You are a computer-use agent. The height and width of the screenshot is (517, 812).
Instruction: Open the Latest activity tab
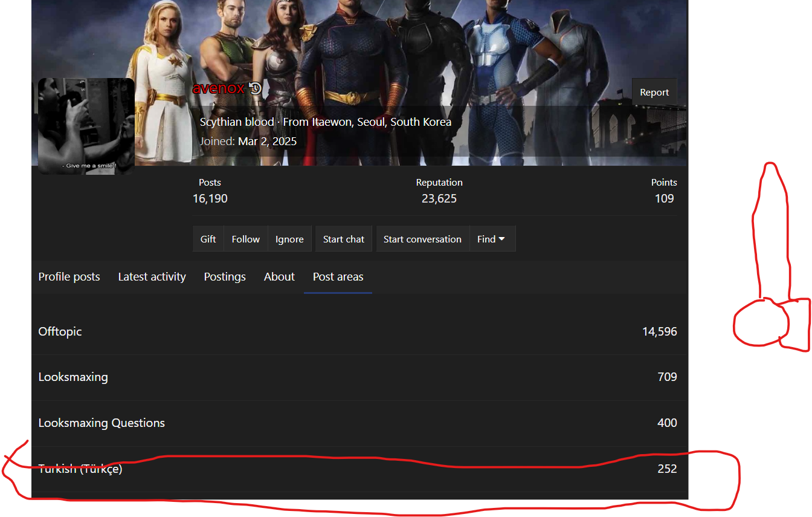[x=152, y=277]
